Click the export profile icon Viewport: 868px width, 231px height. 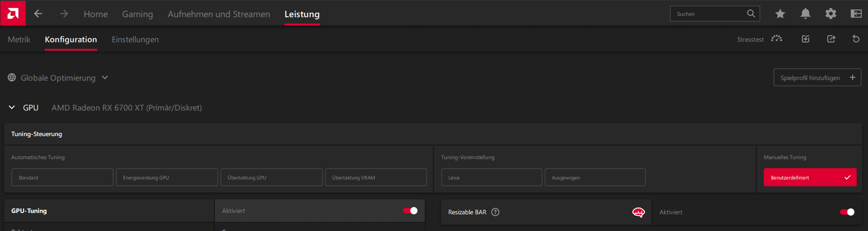pyautogui.click(x=831, y=39)
